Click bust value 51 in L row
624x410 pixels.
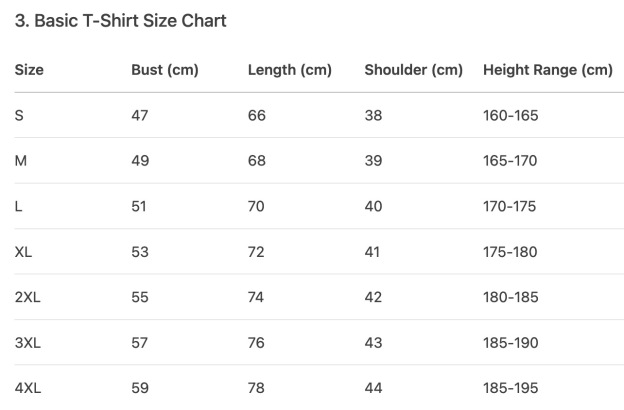point(139,207)
